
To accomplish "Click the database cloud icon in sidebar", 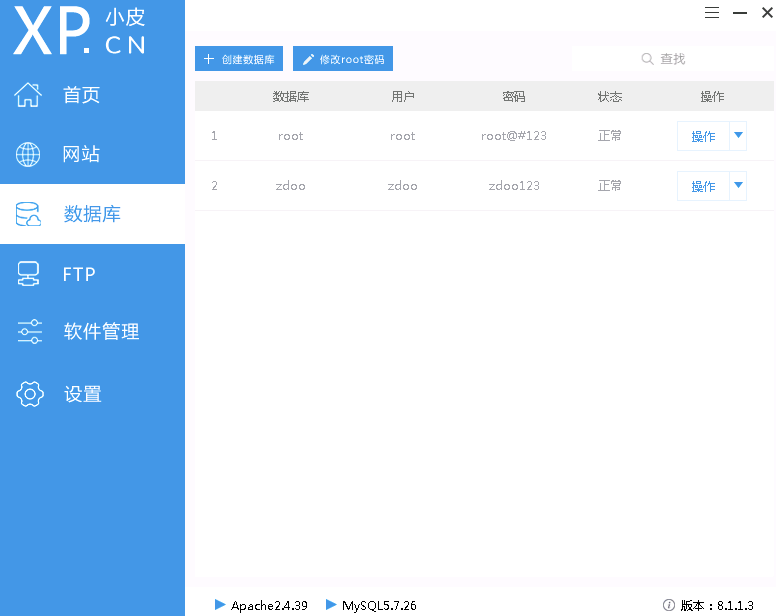I will point(28,214).
